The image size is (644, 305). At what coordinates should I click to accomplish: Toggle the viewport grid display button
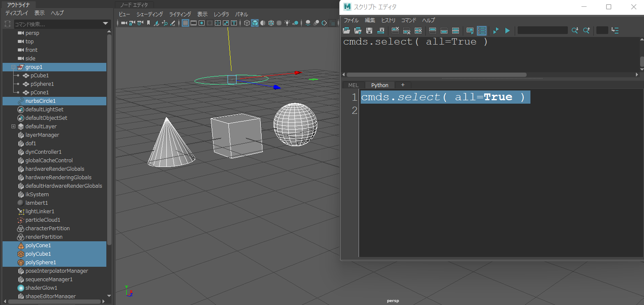185,23
